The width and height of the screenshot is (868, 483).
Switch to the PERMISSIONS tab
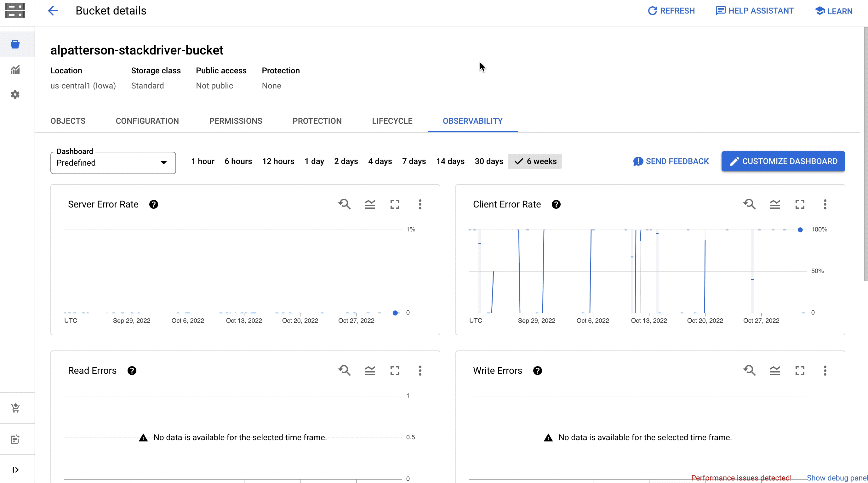[x=236, y=121]
